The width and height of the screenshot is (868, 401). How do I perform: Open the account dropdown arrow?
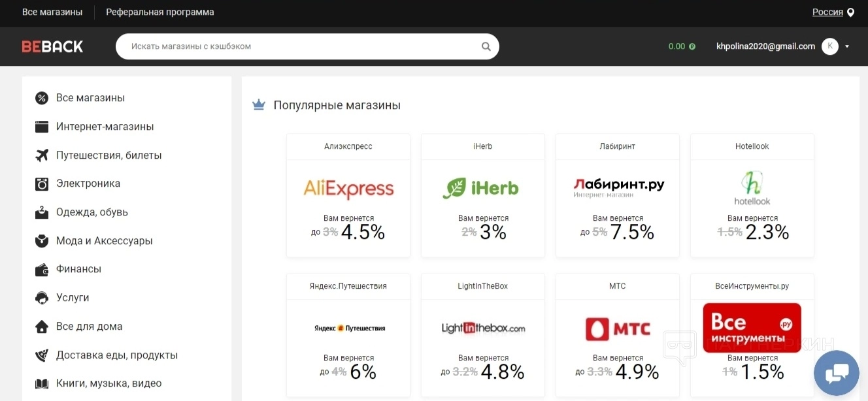(847, 46)
